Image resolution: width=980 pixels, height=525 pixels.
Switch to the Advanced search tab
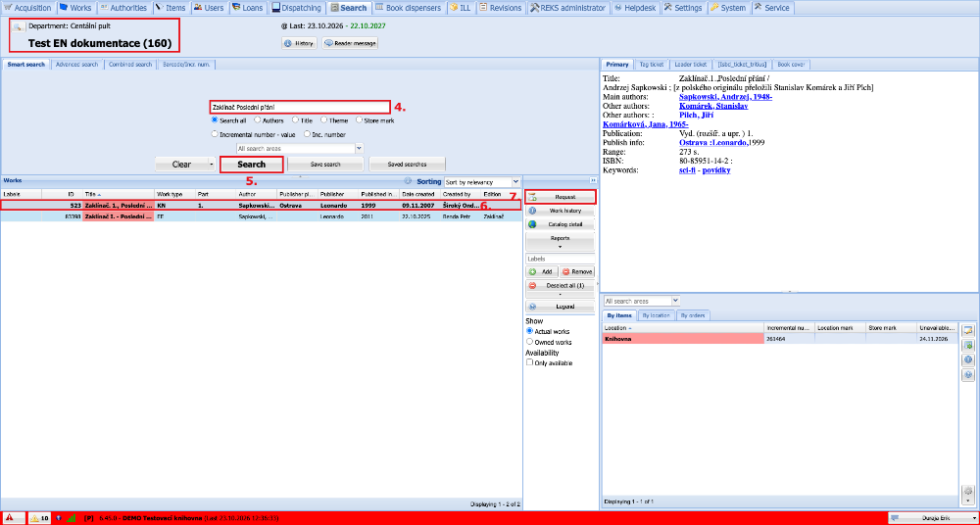coord(76,64)
